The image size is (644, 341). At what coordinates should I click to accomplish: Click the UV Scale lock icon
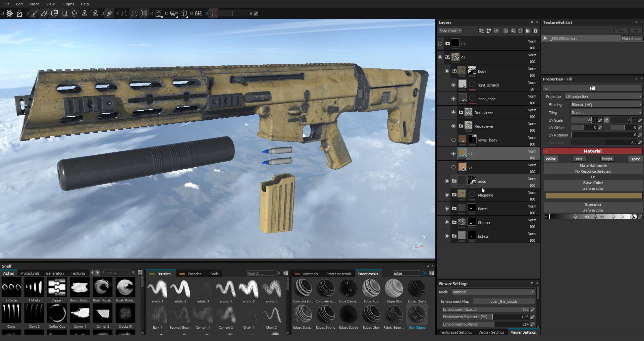pos(606,120)
